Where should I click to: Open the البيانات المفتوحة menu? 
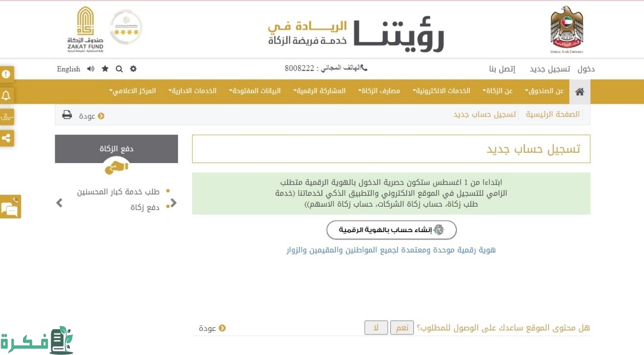coord(255,91)
